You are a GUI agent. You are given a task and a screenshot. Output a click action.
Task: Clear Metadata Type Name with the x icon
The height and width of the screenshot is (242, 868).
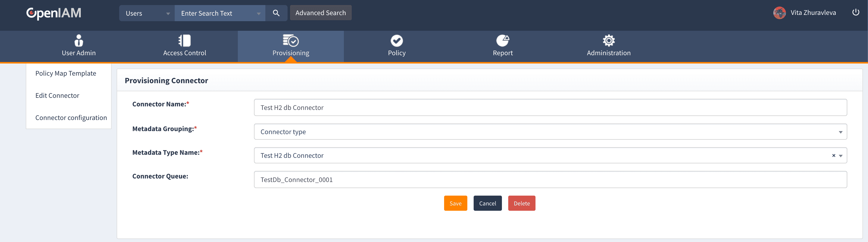[x=834, y=156]
